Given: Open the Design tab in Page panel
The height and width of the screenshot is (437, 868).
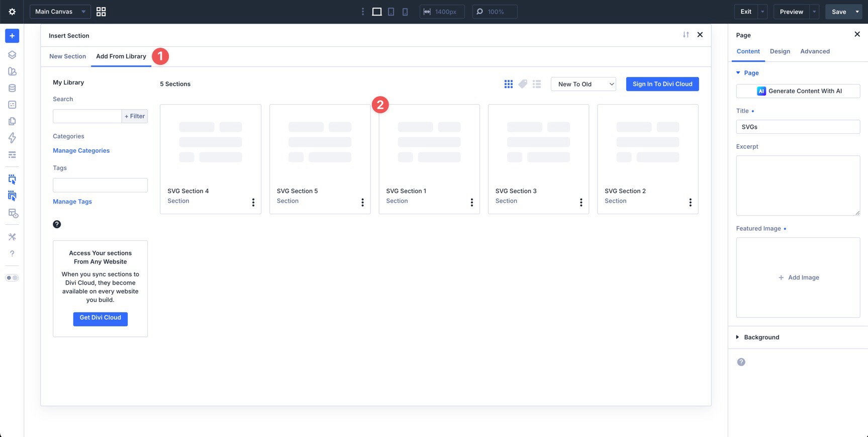Looking at the screenshot, I should click(x=780, y=51).
